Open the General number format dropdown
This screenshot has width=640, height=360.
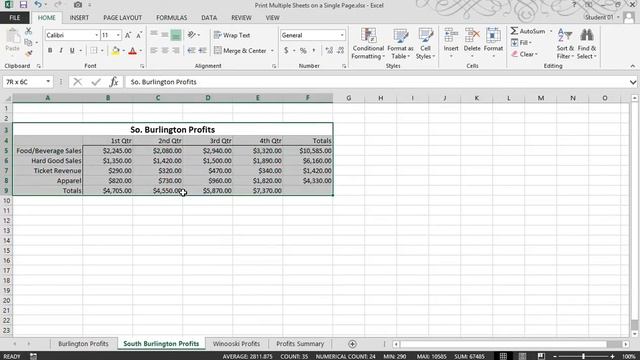(x=342, y=35)
